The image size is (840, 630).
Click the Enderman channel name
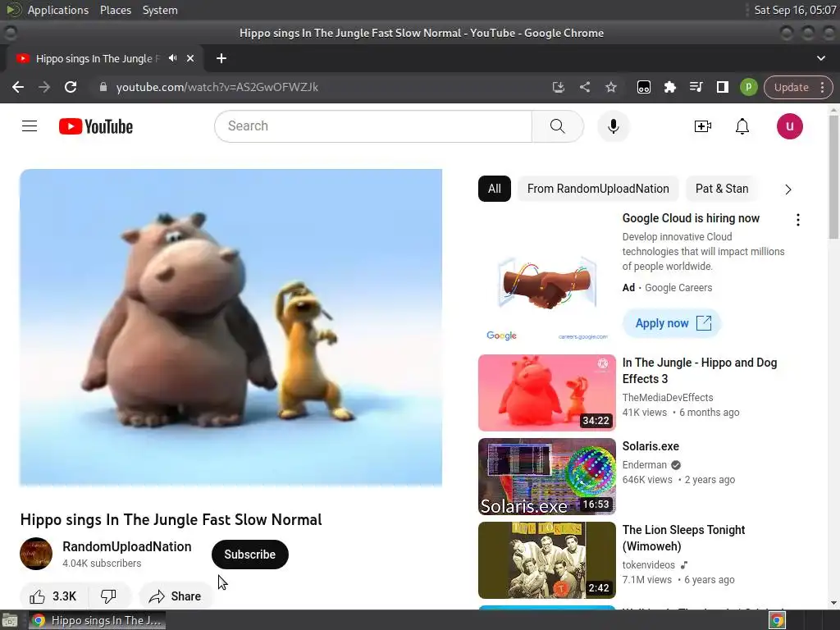(x=645, y=465)
